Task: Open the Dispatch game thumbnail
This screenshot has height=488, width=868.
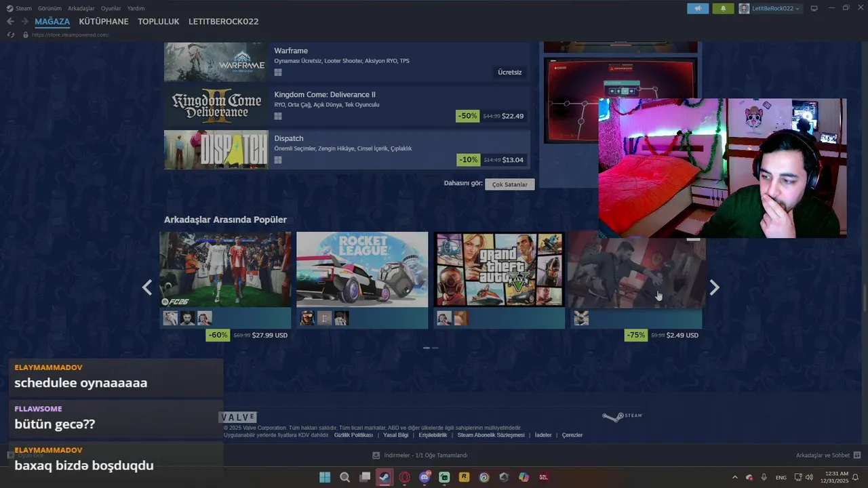Action: pyautogui.click(x=216, y=150)
